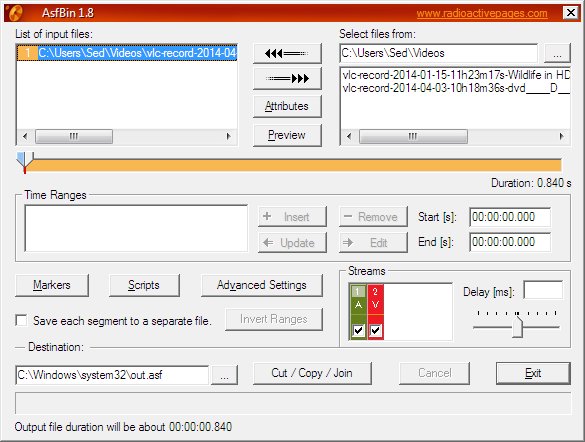Select video stream 2 V block

(x=375, y=299)
